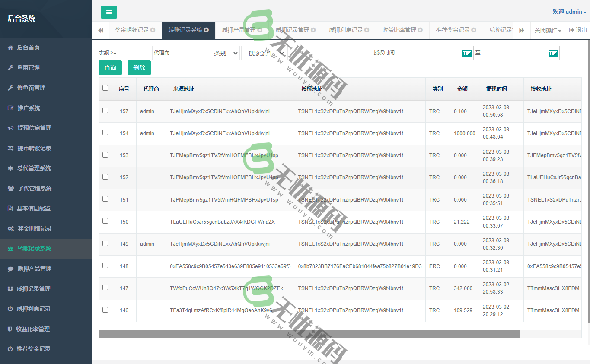
Task: Expand the 关闭操作 dropdown menu
Action: [x=547, y=30]
